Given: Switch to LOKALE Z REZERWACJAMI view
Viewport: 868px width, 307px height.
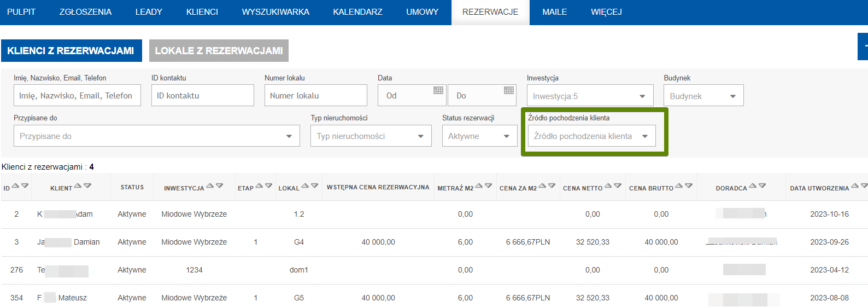Looking at the screenshot, I should [x=219, y=50].
